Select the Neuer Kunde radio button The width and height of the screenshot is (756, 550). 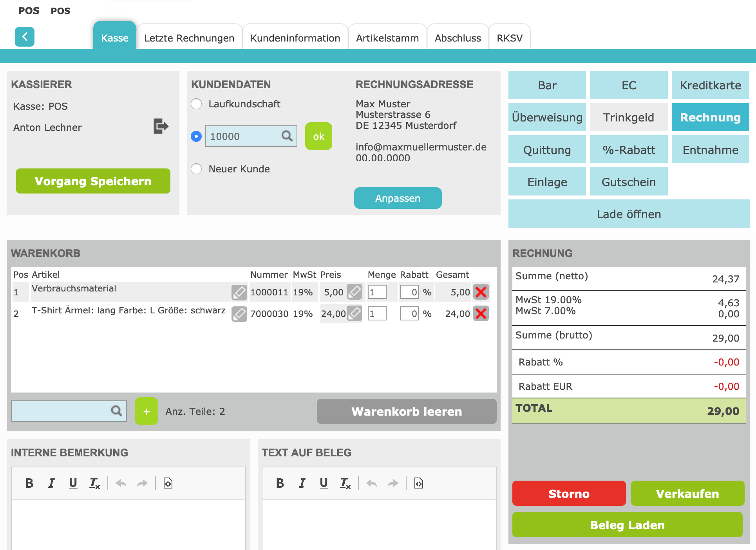196,169
